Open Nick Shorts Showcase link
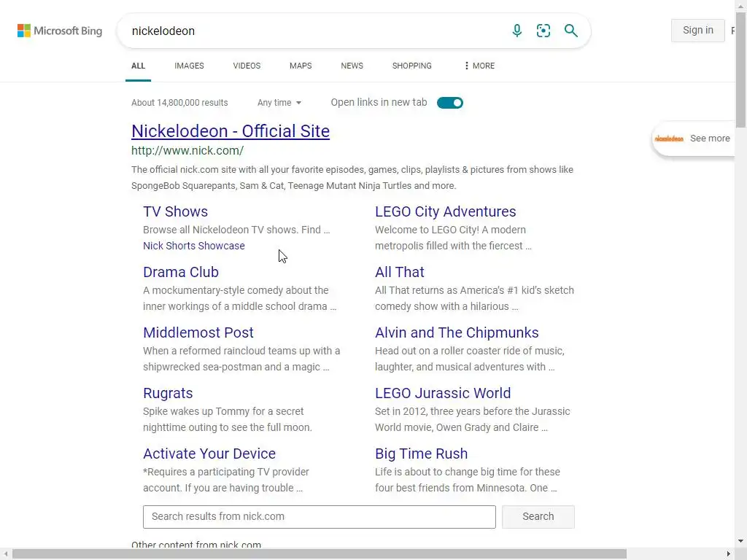This screenshot has height=560, width=747. (x=194, y=246)
